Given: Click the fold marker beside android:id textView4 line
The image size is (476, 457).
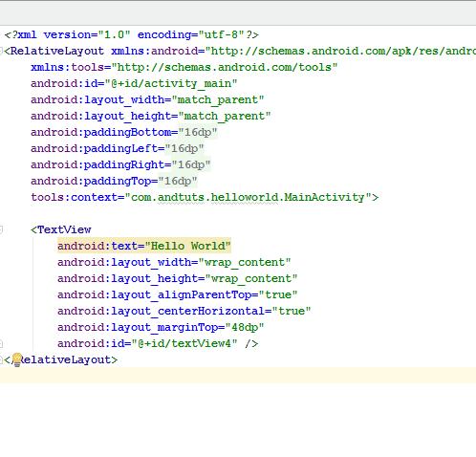Looking at the screenshot, I should click(x=1, y=343).
